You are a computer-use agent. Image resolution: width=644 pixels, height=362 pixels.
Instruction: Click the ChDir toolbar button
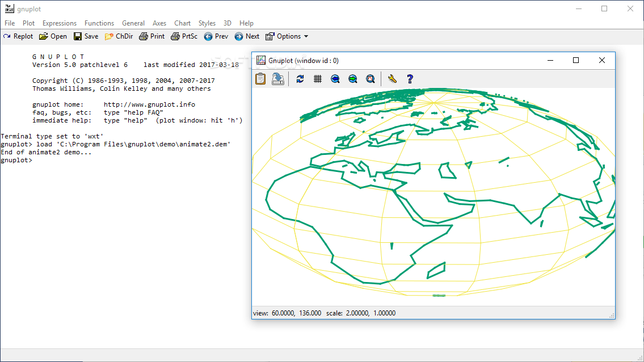119,36
